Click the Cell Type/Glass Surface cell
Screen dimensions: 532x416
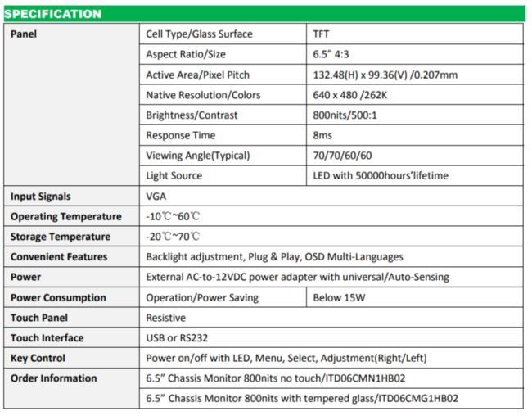click(x=199, y=34)
